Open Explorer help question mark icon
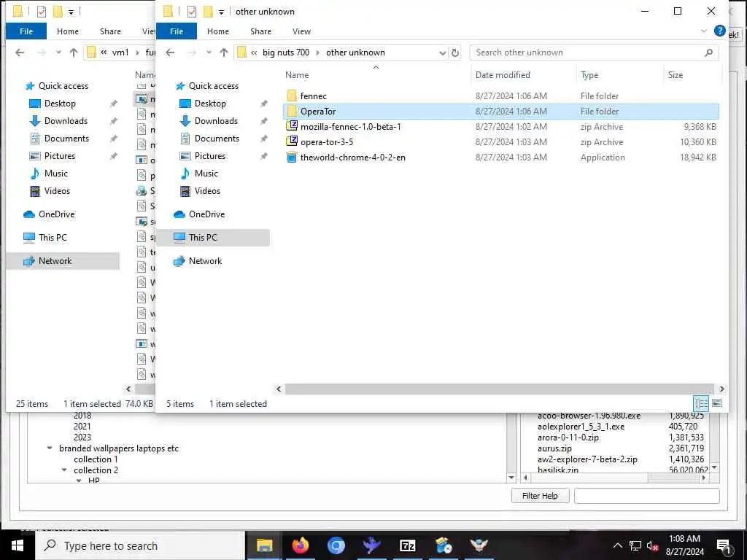 coord(719,31)
